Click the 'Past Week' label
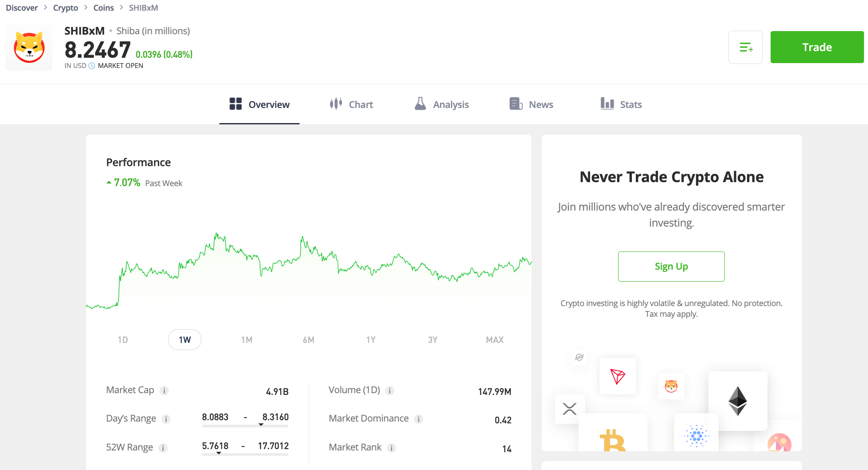The height and width of the screenshot is (470, 868). pyautogui.click(x=164, y=183)
